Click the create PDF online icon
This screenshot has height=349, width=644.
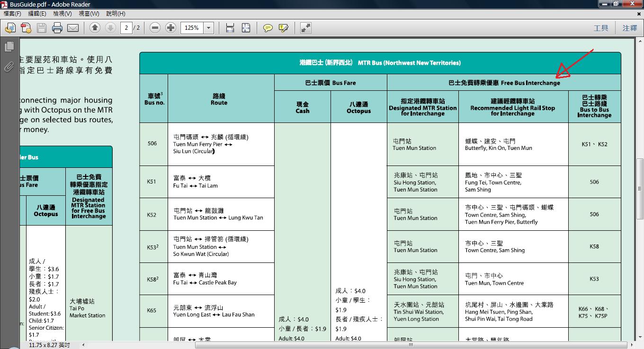pyautogui.click(x=26, y=28)
